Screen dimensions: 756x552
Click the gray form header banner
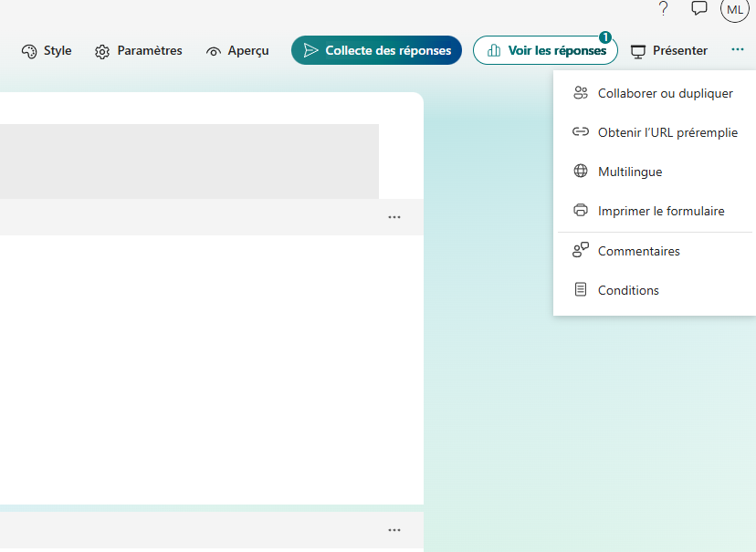click(x=183, y=161)
